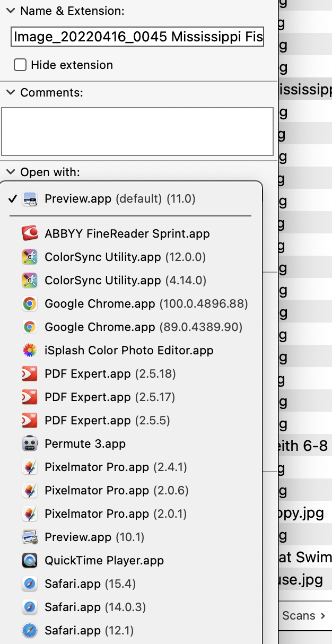Viewport: 332px width, 644px height.
Task: Click the QuickTime Player app icon
Action: point(30,560)
